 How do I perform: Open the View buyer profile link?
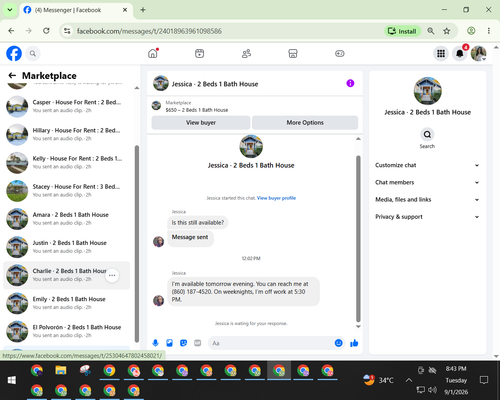coord(276,198)
